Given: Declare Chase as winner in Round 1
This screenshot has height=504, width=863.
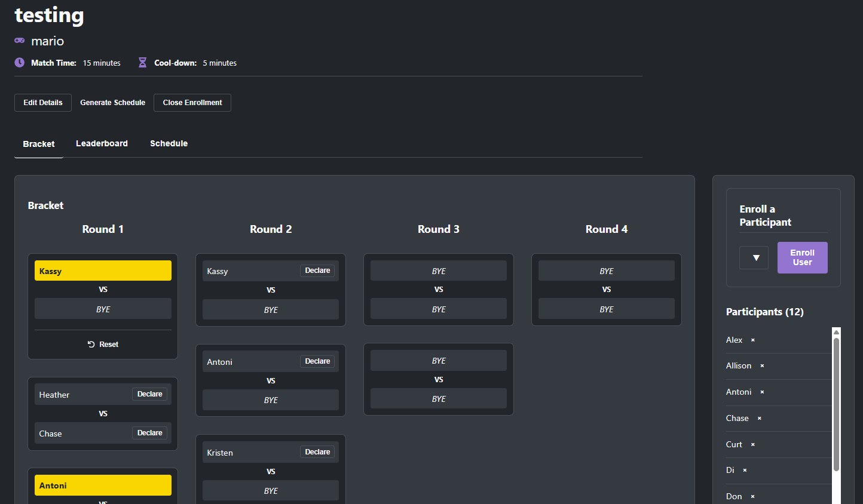Looking at the screenshot, I should click(149, 433).
